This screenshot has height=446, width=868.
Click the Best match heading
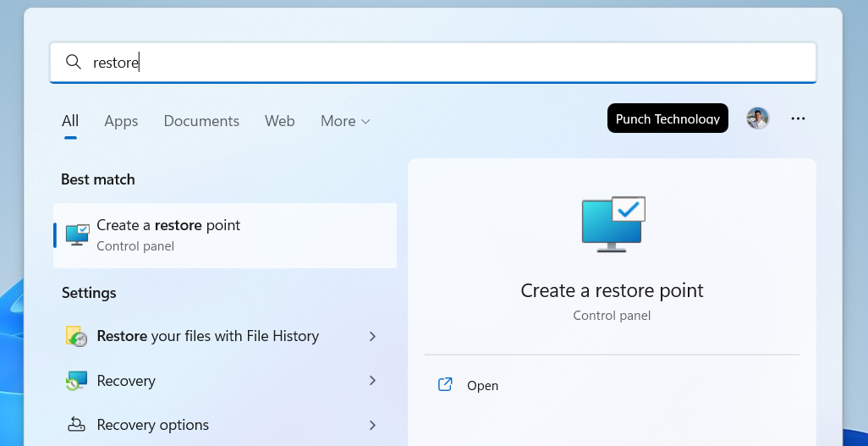tap(98, 179)
